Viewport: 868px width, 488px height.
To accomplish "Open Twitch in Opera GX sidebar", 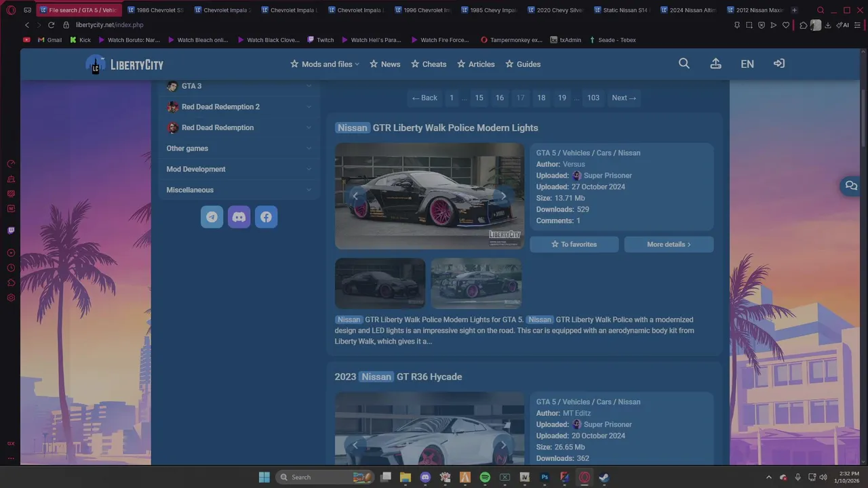I will click(11, 230).
